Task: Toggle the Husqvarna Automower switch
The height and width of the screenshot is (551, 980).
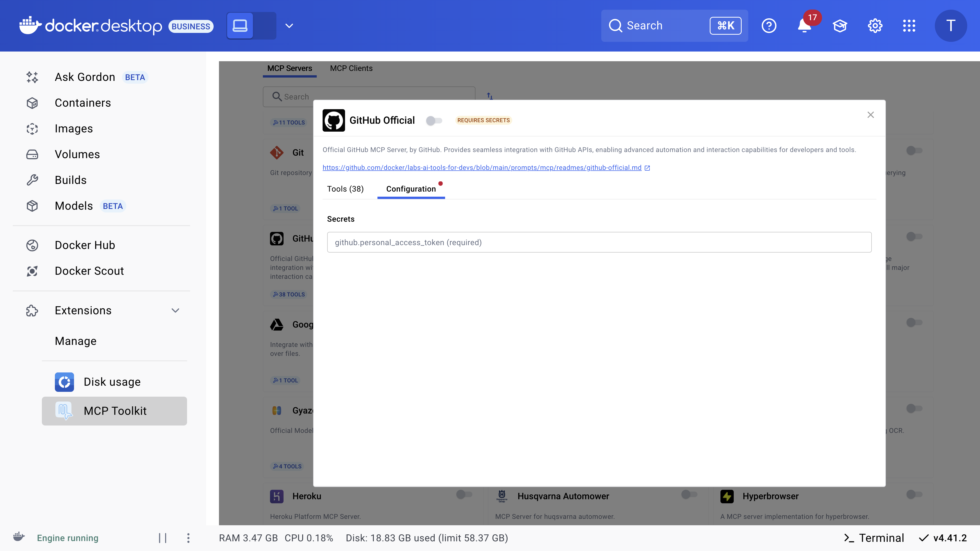Action: click(689, 494)
